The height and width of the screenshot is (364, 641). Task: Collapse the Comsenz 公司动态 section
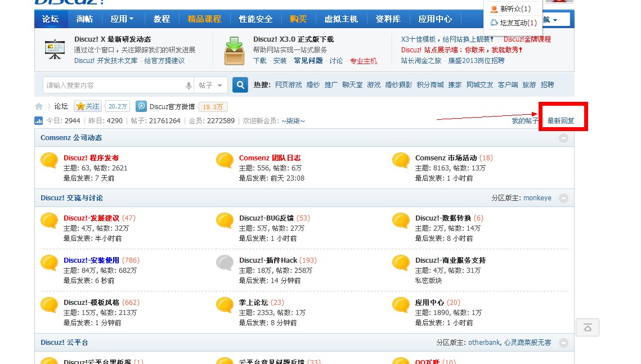pyautogui.click(x=563, y=138)
